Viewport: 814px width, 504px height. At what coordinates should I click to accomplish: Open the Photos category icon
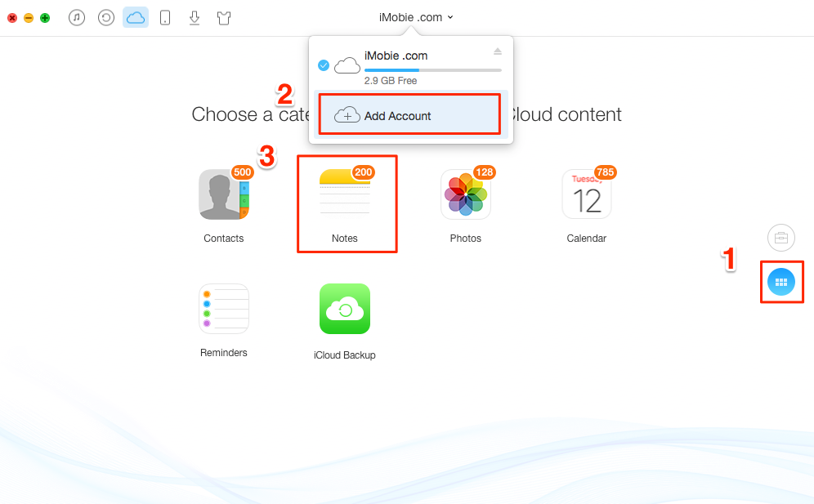click(466, 194)
